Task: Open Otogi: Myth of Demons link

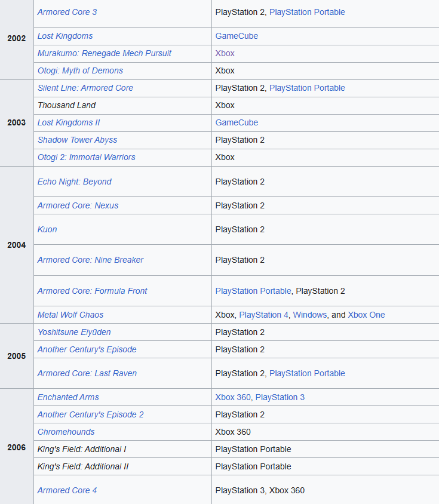Action: coord(80,70)
